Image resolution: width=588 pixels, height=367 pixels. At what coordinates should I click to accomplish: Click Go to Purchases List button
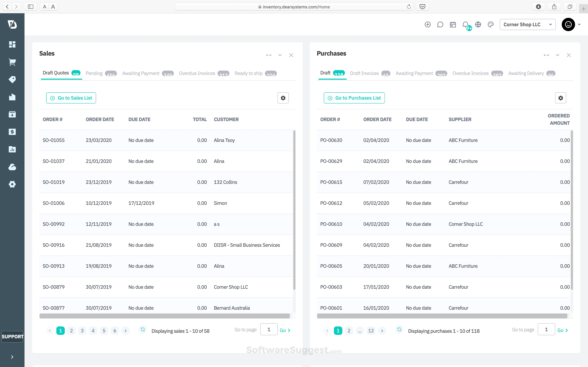tap(354, 98)
